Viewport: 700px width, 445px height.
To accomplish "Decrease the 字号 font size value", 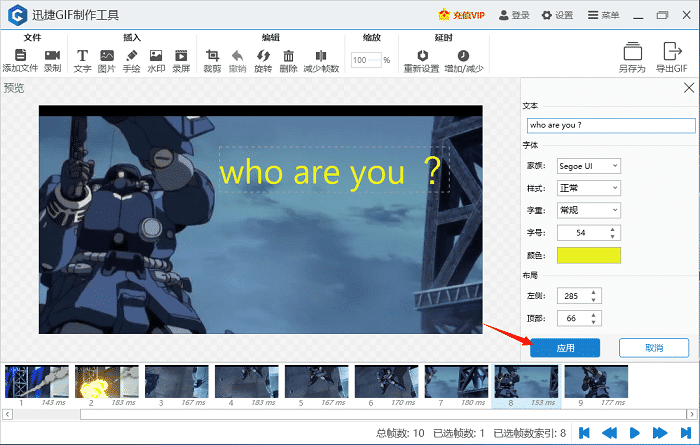I will pos(612,236).
